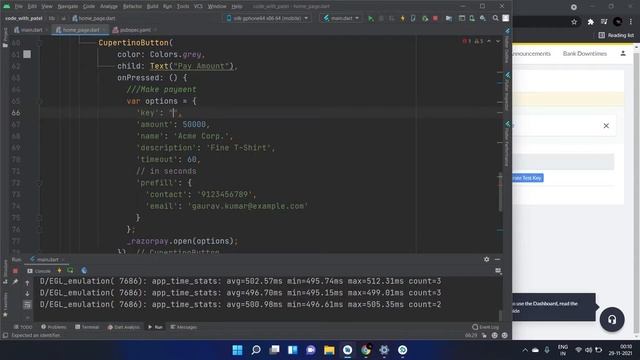The height and width of the screenshot is (360, 640).
Task: Click the green Run main.dart button
Action: 371,18
